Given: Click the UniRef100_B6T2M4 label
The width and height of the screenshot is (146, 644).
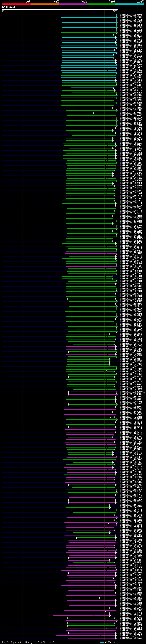Looking at the screenshot, I should [131, 276].
